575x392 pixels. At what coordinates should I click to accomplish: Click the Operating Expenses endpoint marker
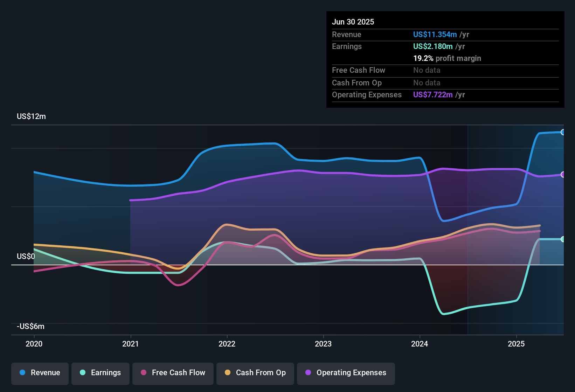tap(563, 174)
